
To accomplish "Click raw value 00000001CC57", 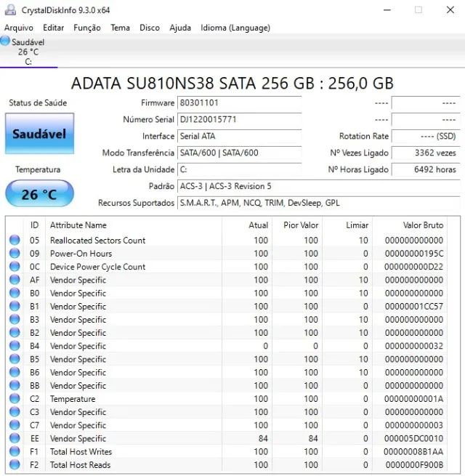I will tap(414, 306).
